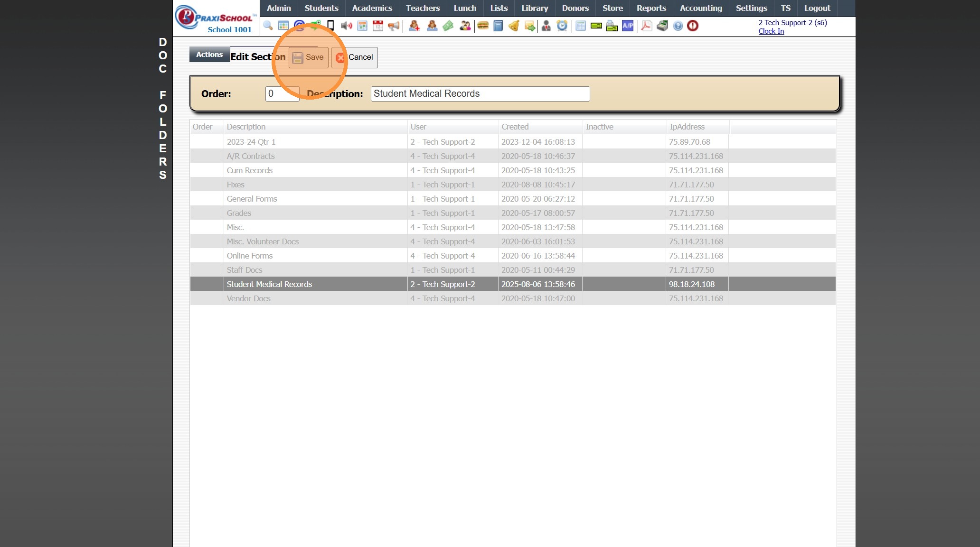The image size is (980, 547).
Task: Sort by the Created column header
Action: tap(515, 127)
